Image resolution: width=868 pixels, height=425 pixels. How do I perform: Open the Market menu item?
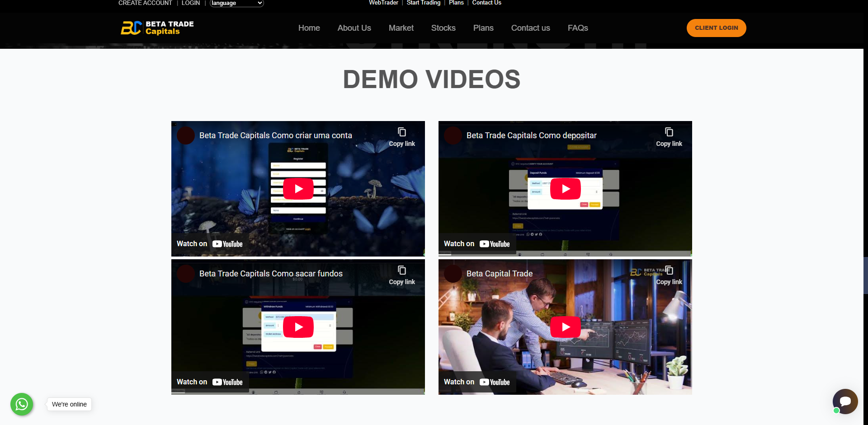tap(401, 28)
